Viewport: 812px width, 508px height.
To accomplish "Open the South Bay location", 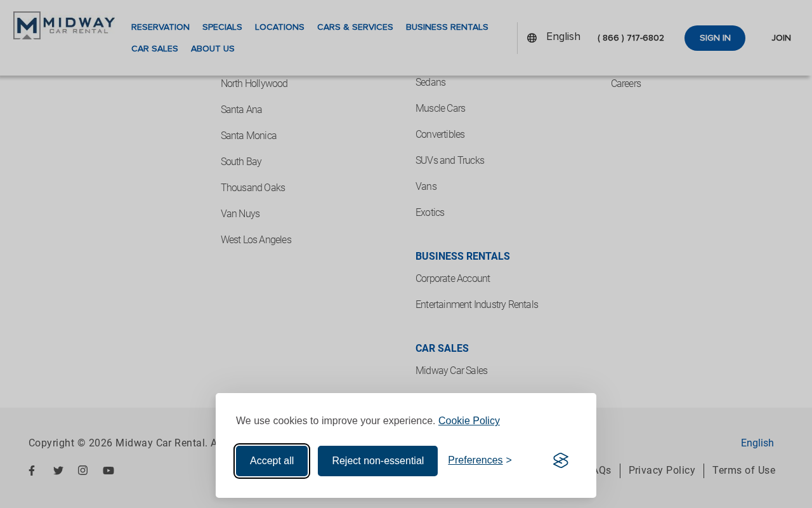I will pos(241,162).
